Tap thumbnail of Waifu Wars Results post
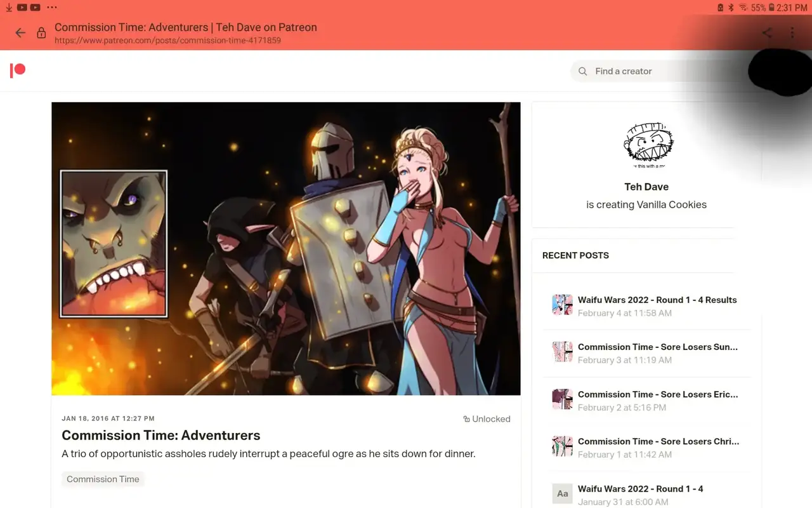The height and width of the screenshot is (508, 812). coord(562,305)
